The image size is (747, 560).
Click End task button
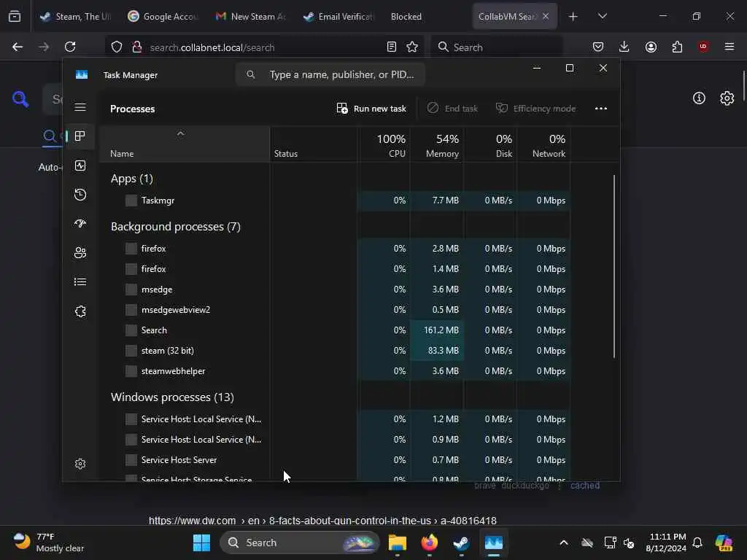452,109
